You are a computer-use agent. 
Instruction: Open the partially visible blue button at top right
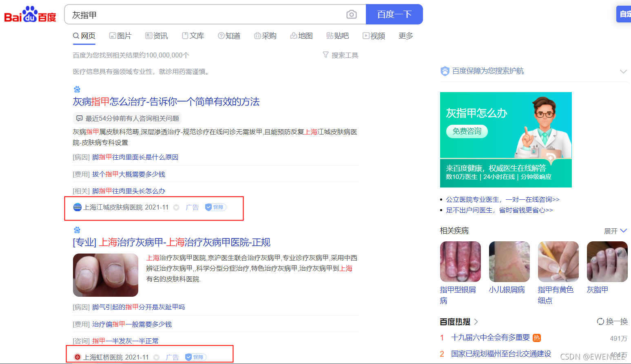624,14
